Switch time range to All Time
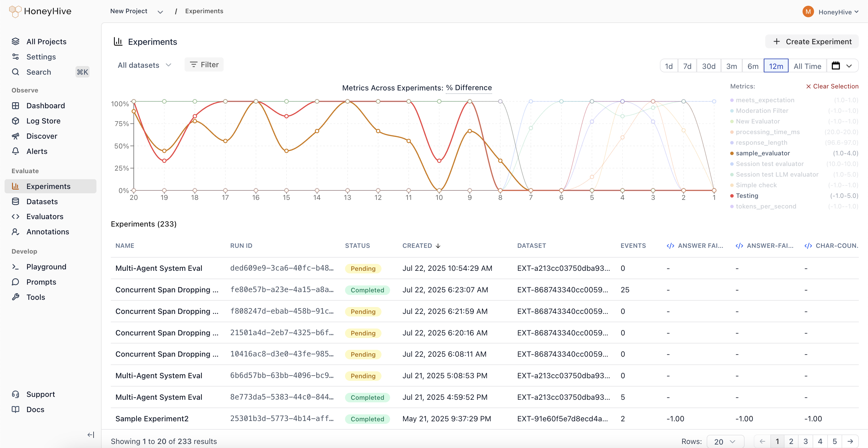 (807, 66)
